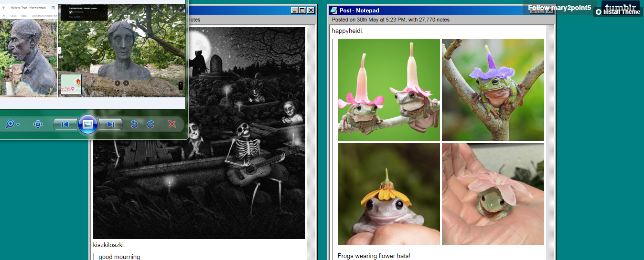
Task: View the frog with purple flower hat on branch
Action: click(x=493, y=90)
